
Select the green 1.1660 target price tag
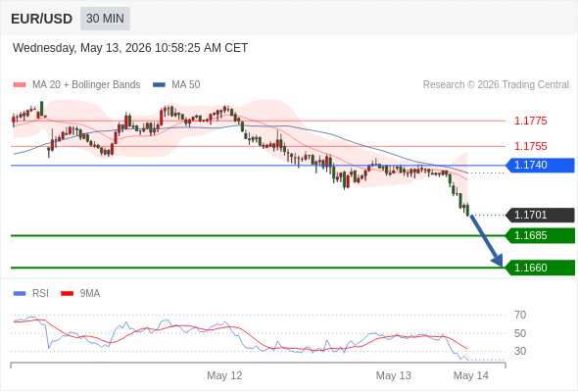coord(540,268)
